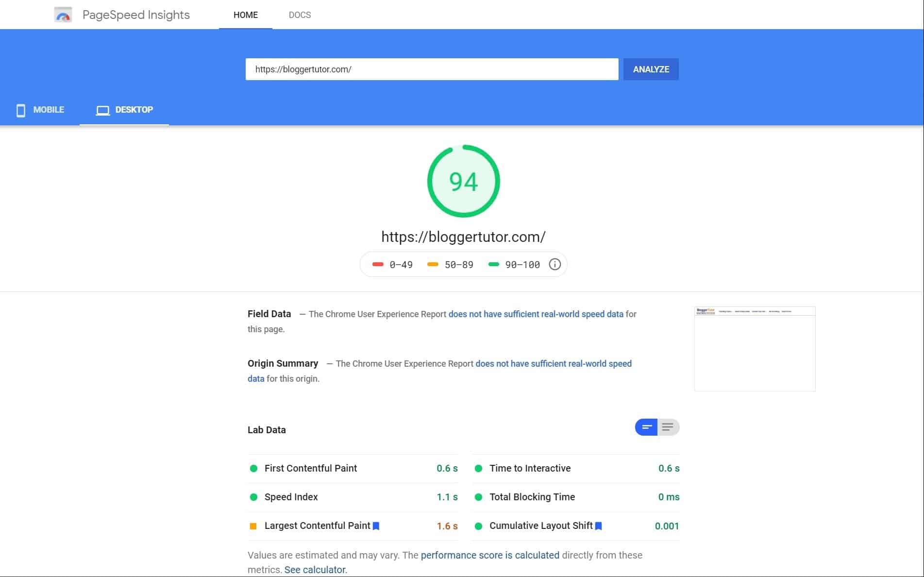Image resolution: width=924 pixels, height=577 pixels.
Task: Follow the Field Data insufficient speed data link
Action: point(536,314)
